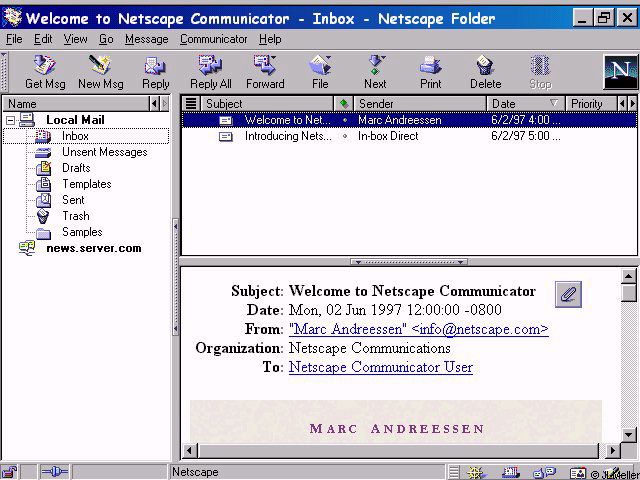The width and height of the screenshot is (640, 480).
Task: Click the Marc Andreessen email link
Action: (x=419, y=329)
